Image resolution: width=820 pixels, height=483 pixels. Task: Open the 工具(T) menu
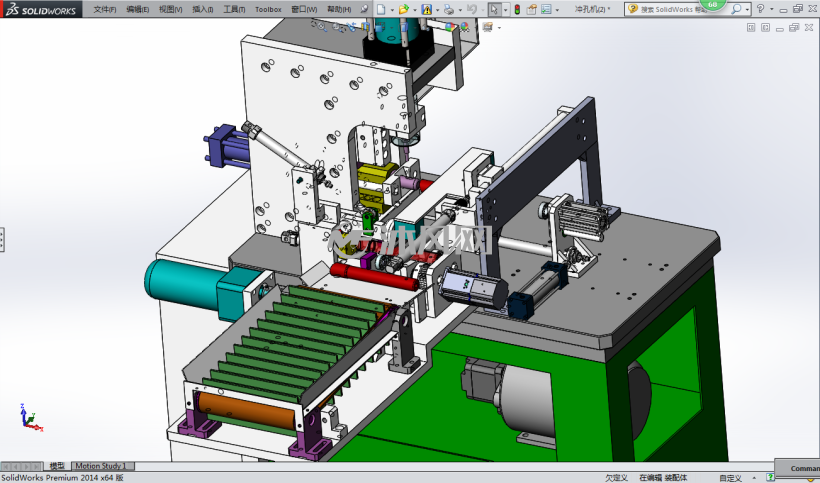click(x=234, y=9)
